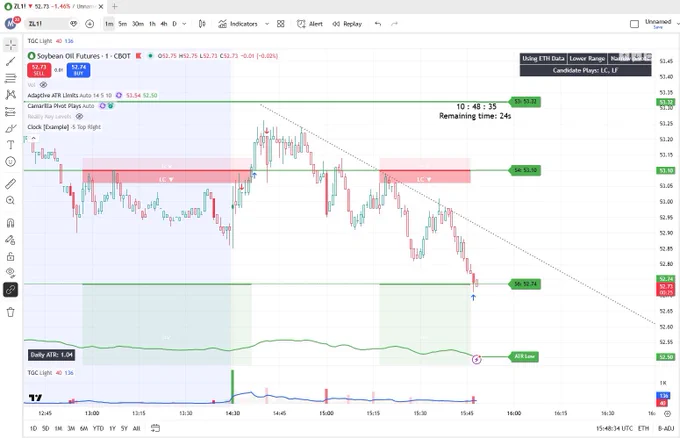Toggle hide all drawings eye icon
The width and height of the screenshot is (680, 438).
click(x=11, y=273)
